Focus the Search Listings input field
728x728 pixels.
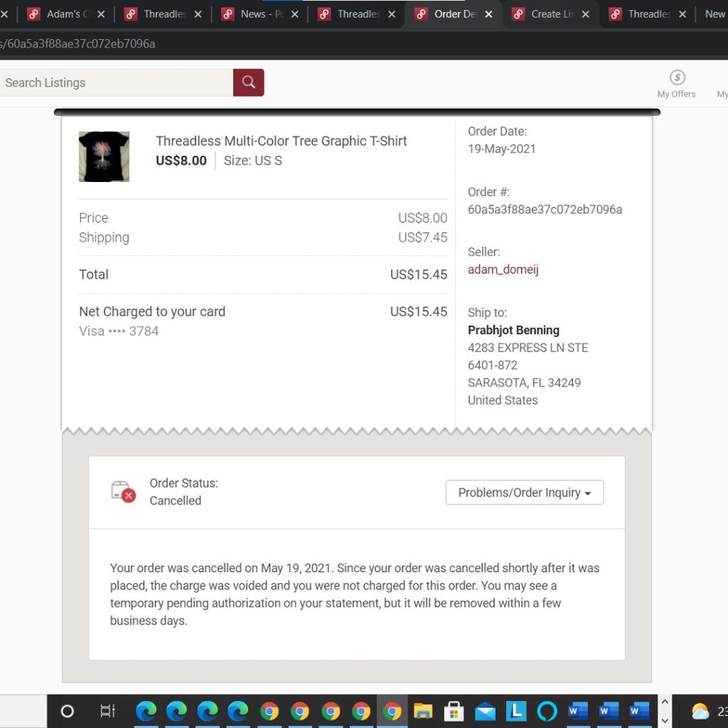pyautogui.click(x=116, y=82)
